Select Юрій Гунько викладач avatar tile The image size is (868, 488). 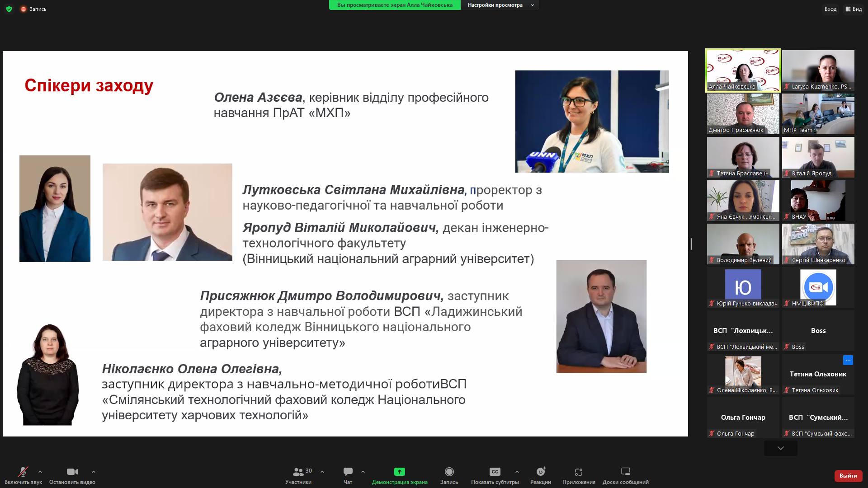(743, 287)
